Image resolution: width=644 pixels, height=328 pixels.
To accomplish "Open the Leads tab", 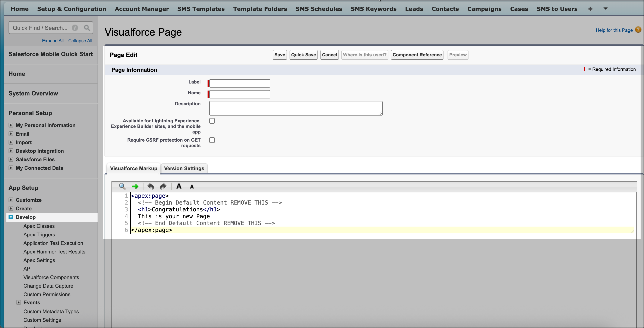I will point(414,9).
